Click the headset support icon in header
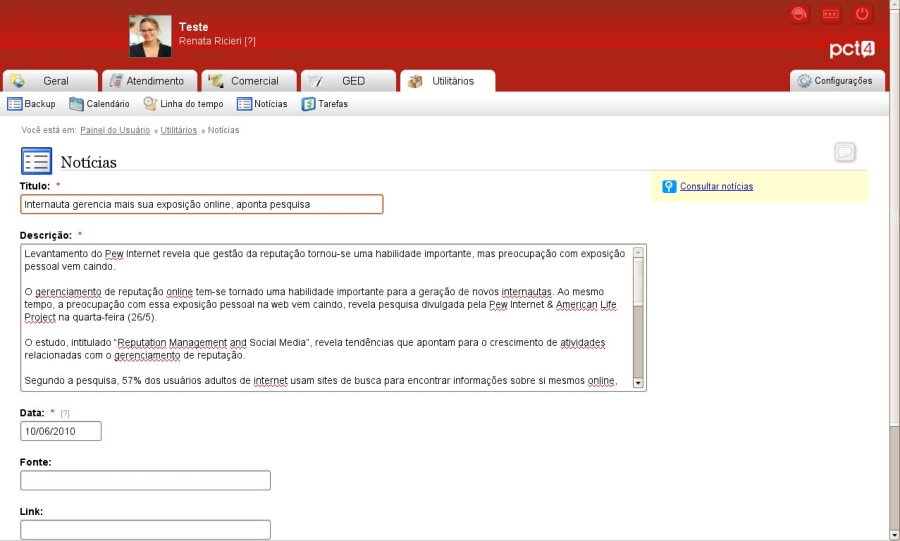900x541 pixels. (799, 14)
